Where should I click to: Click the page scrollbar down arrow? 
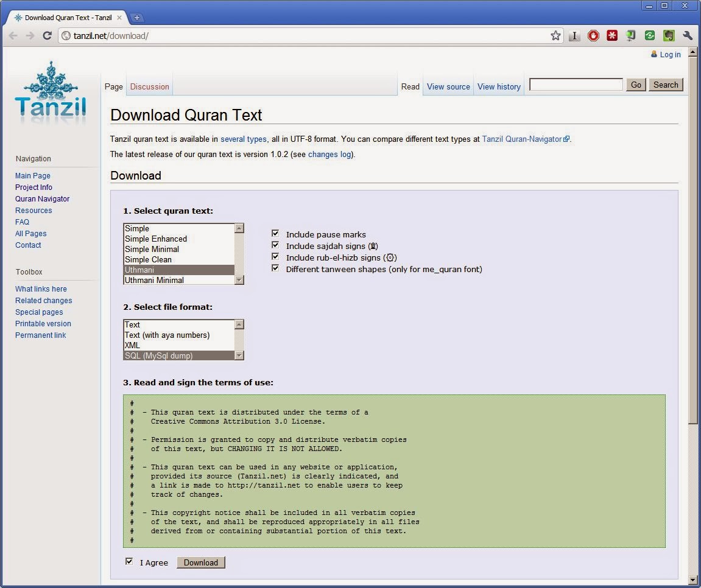point(692,579)
